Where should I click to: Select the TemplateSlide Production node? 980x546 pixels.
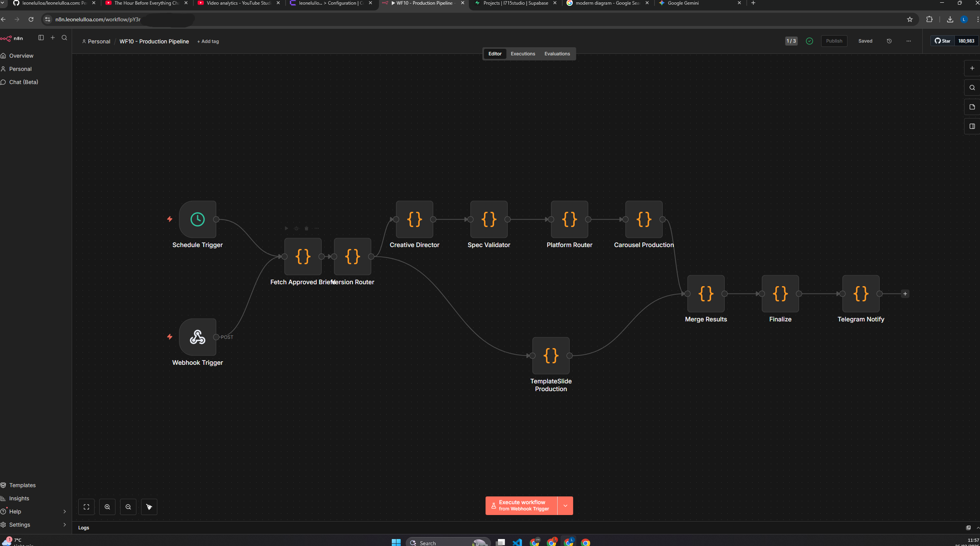[551, 355]
